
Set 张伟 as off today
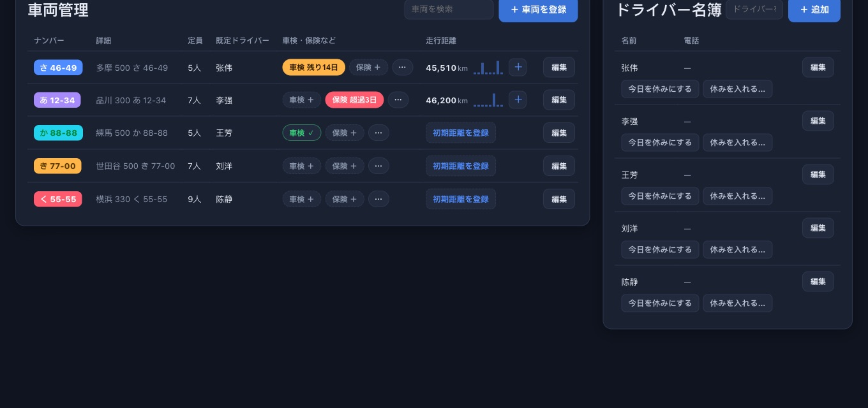[x=660, y=89]
